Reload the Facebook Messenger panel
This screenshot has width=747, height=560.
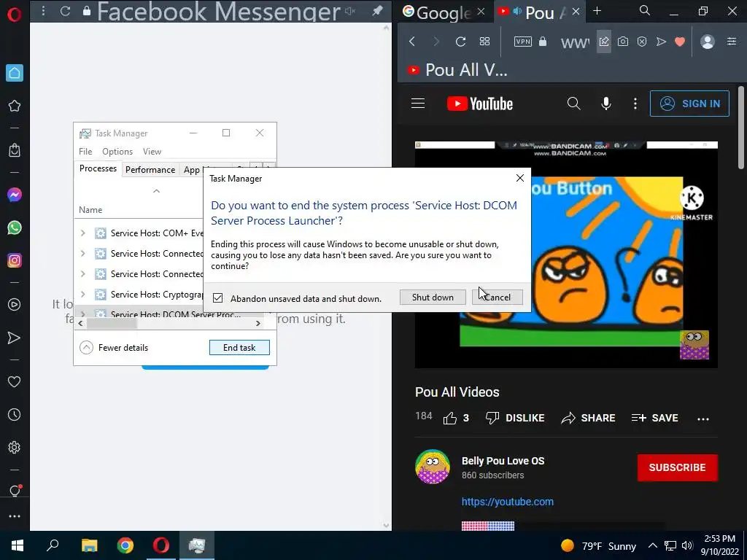point(65,11)
